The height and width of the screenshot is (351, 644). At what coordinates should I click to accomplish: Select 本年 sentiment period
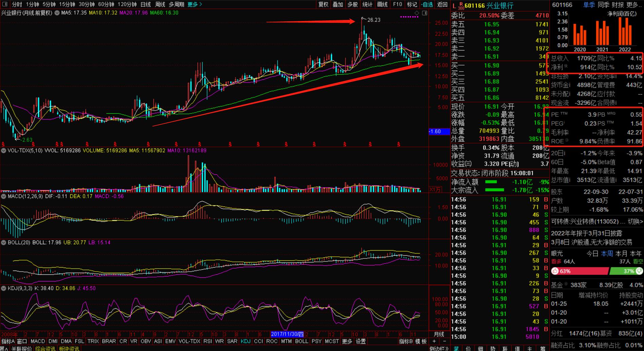pos(636,253)
